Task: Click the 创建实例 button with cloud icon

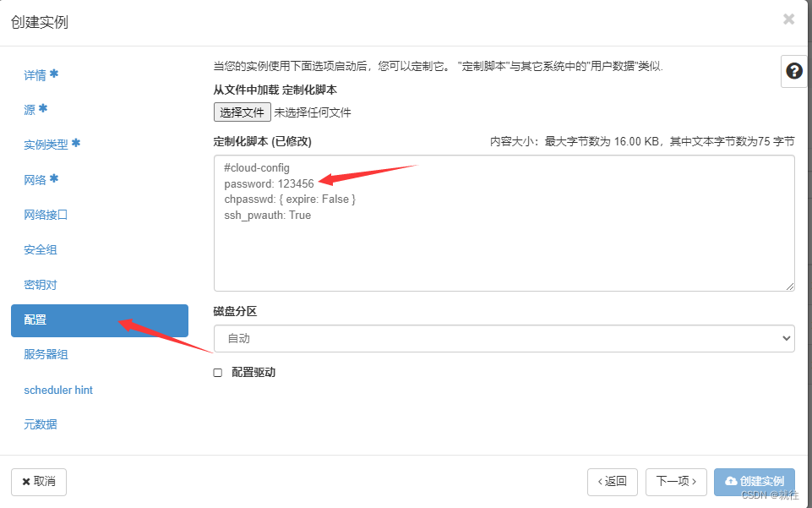Action: tap(754, 481)
